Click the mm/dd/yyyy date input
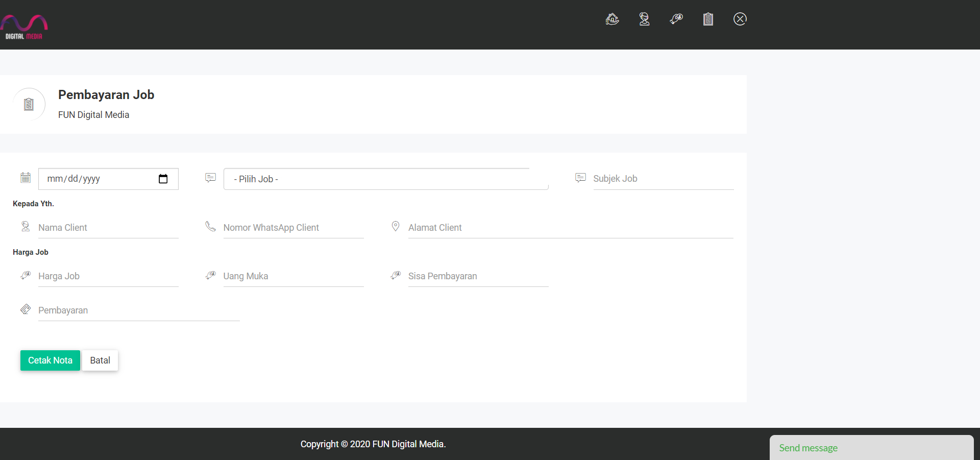 (x=97, y=179)
